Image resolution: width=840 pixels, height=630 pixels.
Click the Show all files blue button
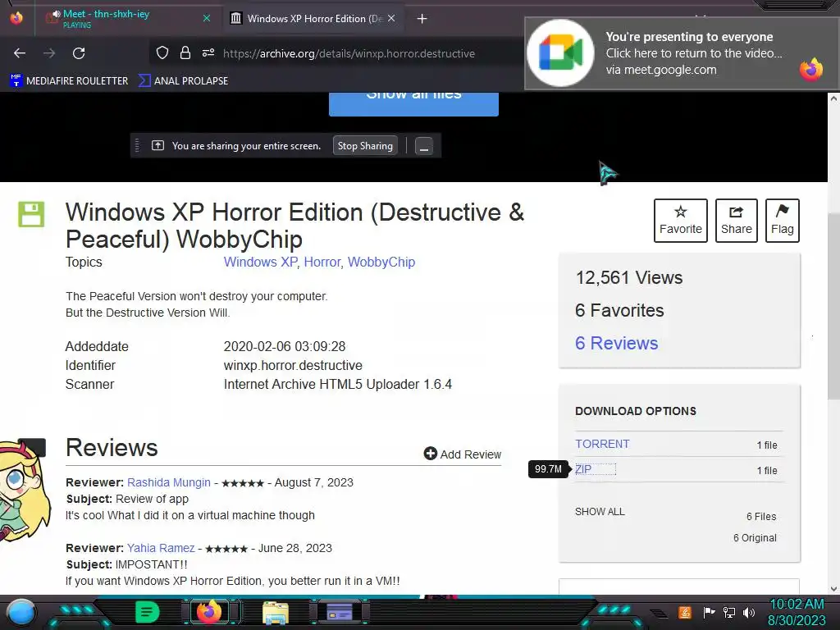[x=413, y=103]
